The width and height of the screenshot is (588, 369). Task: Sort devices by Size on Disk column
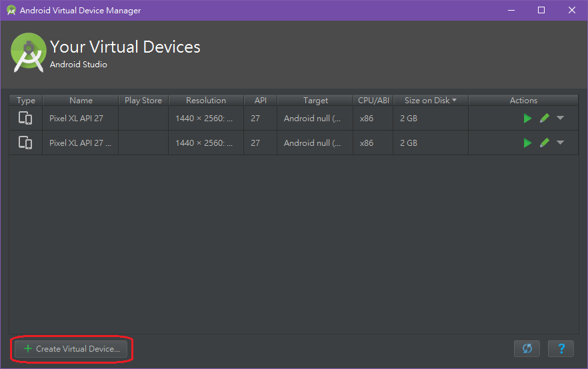pos(431,101)
